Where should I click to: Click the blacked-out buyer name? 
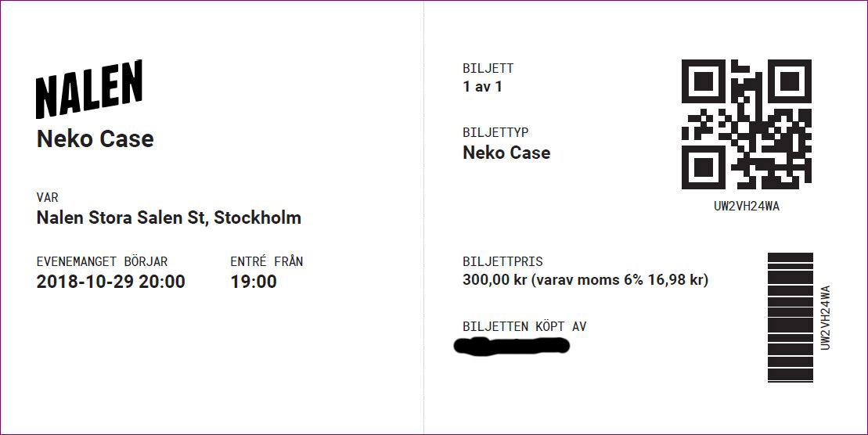[x=511, y=345]
